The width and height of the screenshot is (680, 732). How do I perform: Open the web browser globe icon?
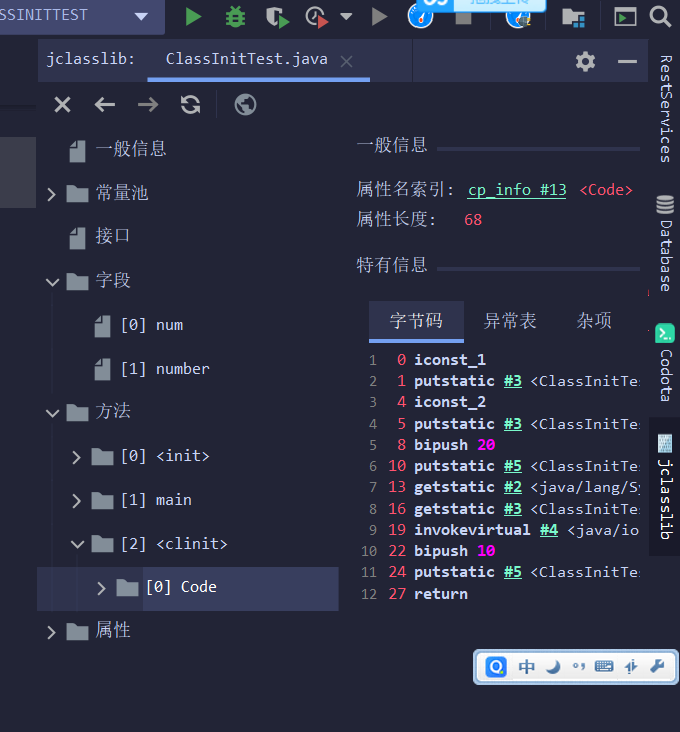coord(245,105)
